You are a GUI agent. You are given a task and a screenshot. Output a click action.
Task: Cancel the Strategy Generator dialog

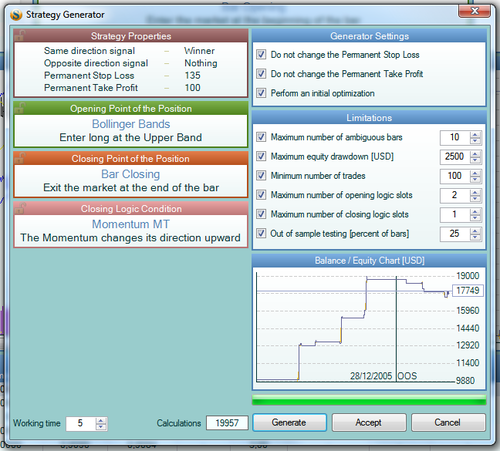(448, 422)
